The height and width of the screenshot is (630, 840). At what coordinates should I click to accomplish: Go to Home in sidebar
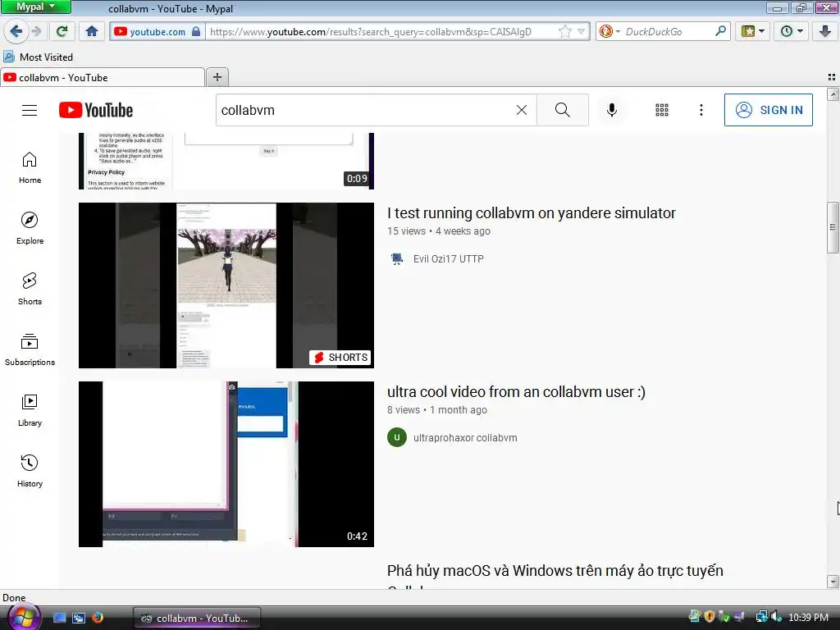pos(30,167)
